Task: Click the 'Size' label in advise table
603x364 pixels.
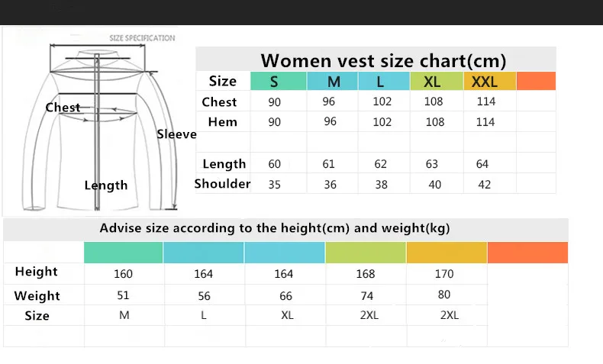Action: (x=37, y=316)
